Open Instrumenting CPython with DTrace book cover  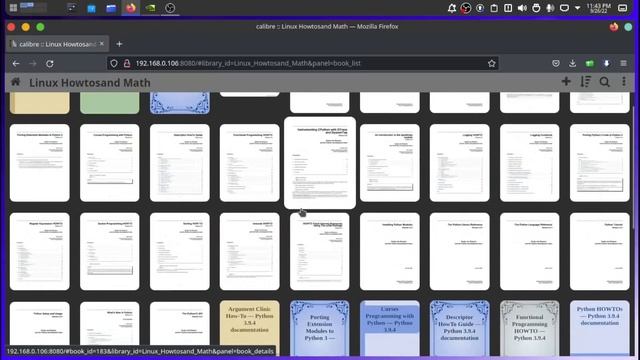[320, 162]
